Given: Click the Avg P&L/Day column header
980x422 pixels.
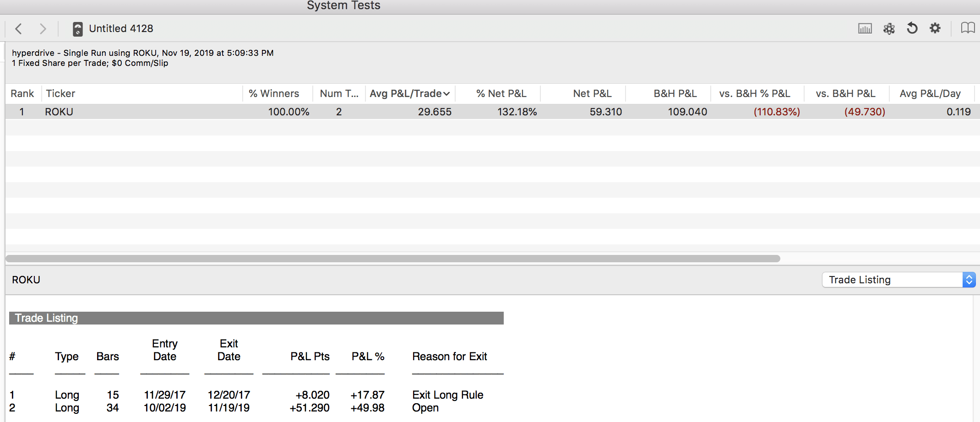Looking at the screenshot, I should (930, 94).
